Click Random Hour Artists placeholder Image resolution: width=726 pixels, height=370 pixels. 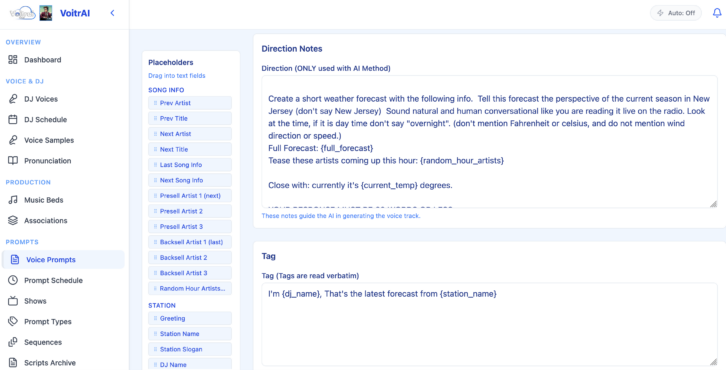190,288
